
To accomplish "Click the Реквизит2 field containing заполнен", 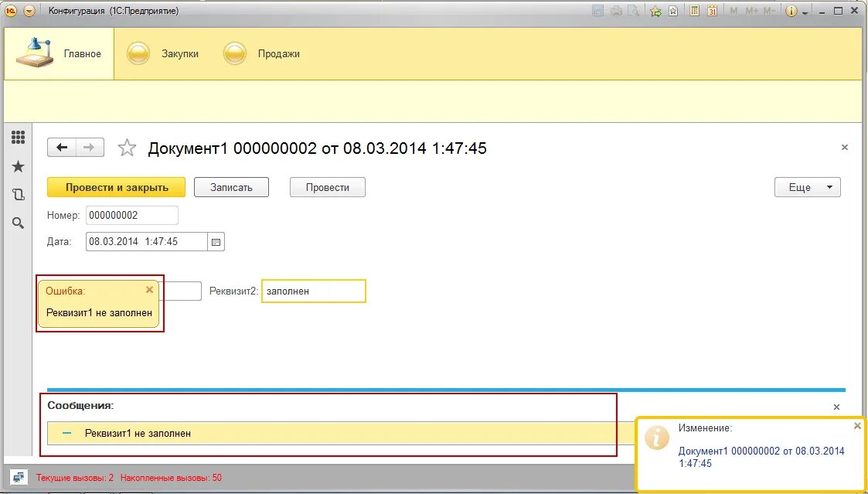I will (314, 291).
